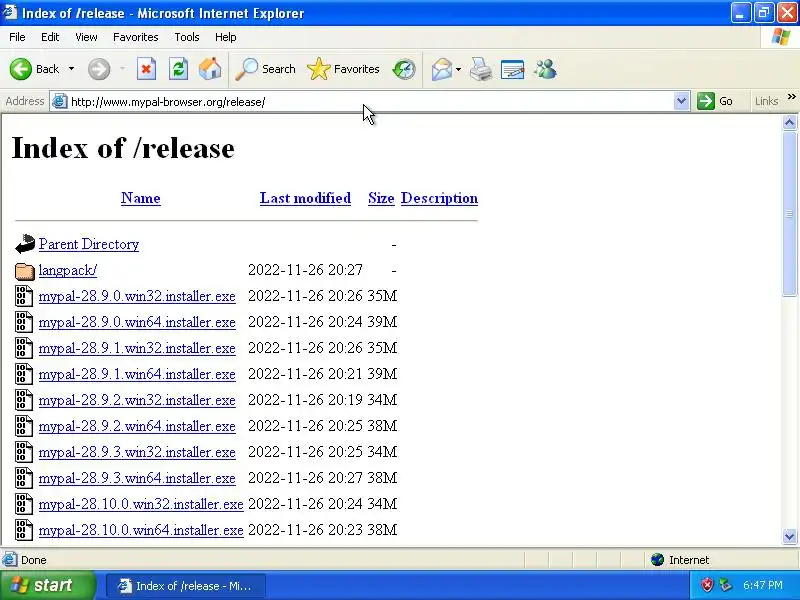Open the Favorites star toolbar button
800x600 pixels.
click(x=343, y=69)
